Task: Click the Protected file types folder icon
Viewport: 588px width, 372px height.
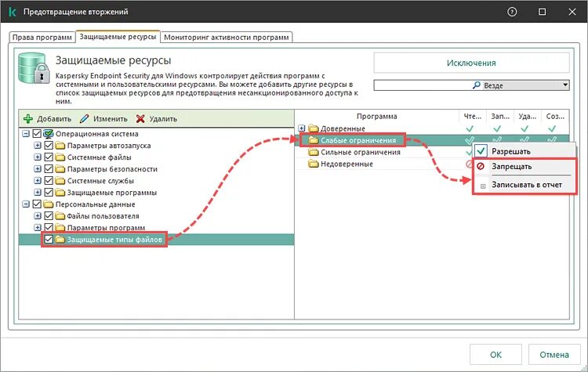Action: click(60, 239)
